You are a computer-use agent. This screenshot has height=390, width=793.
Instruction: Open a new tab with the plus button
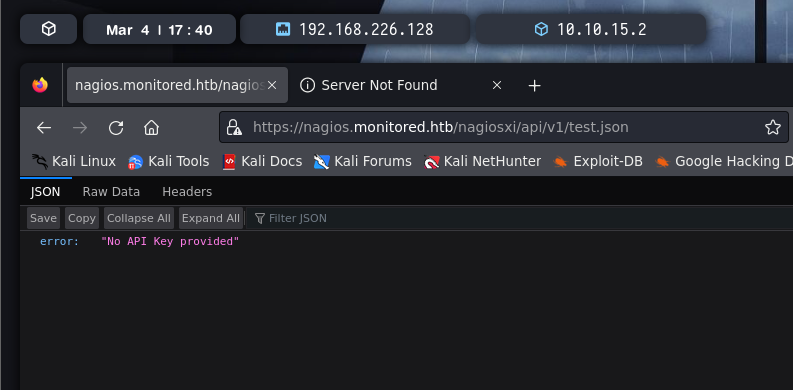tap(535, 85)
